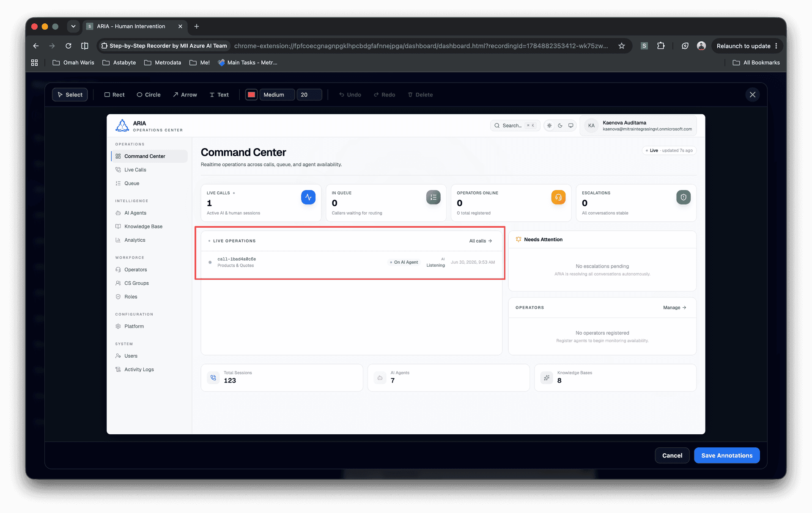This screenshot has width=812, height=513.
Task: Open Analytics in sidebar
Action: (149, 240)
